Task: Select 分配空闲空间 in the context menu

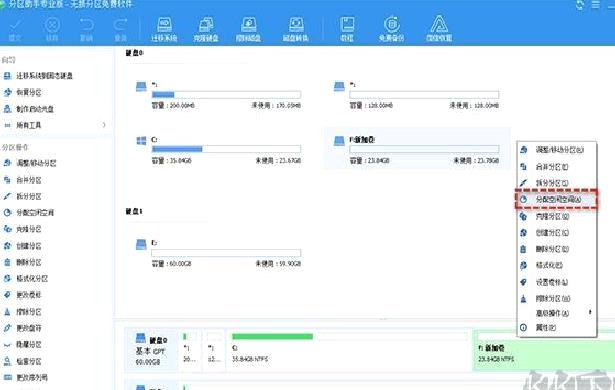Action: [557, 199]
